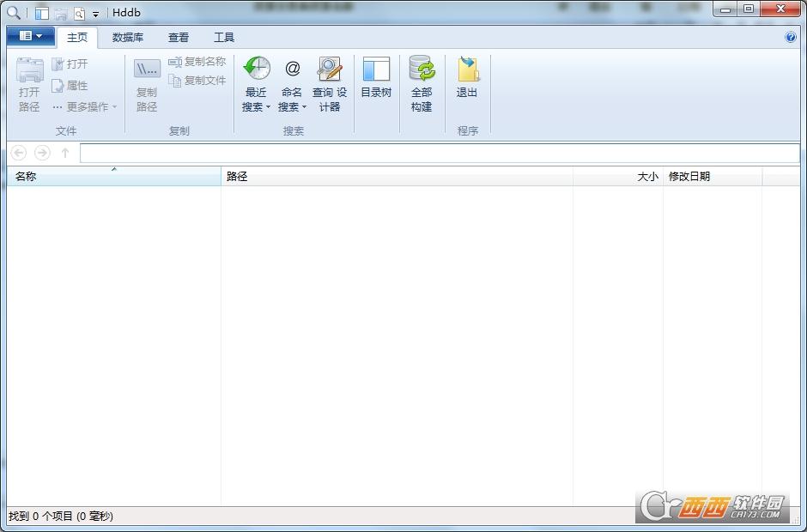Image resolution: width=807 pixels, height=532 pixels.
Task: Expand the 更多操作 dropdown
Action: pyautogui.click(x=85, y=107)
